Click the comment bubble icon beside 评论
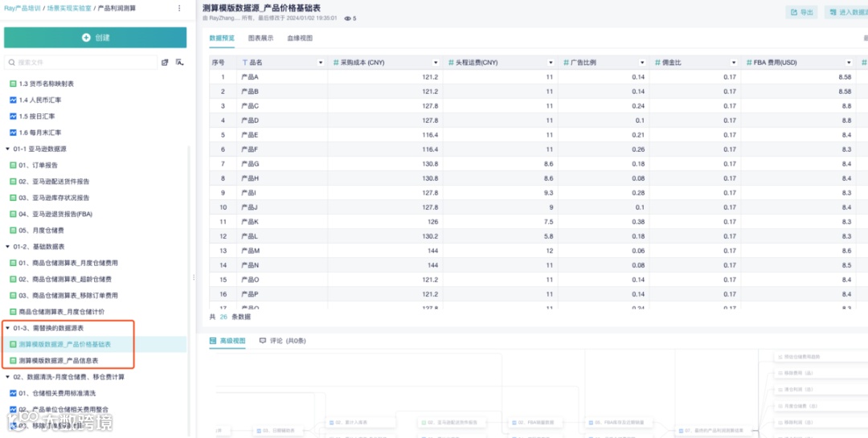 point(262,341)
